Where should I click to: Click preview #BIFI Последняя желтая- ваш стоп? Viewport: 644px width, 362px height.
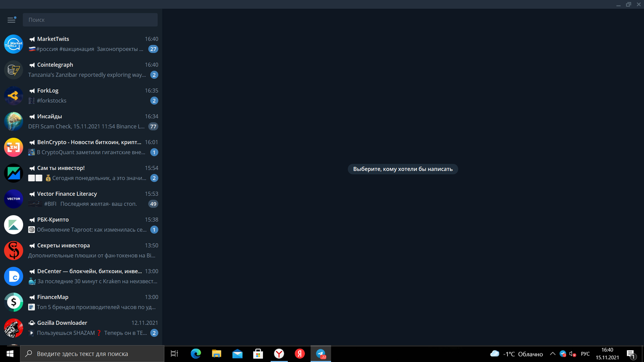coord(90,204)
